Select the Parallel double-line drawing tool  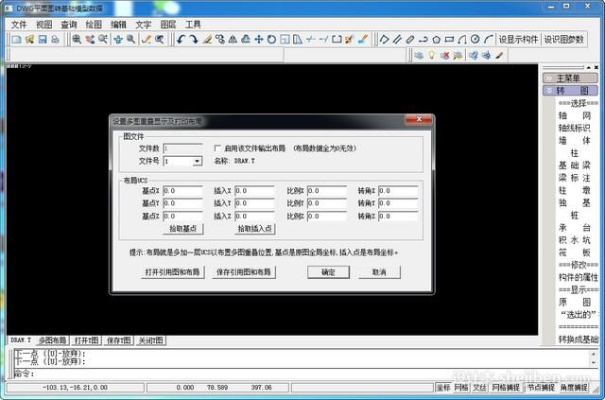(397, 39)
